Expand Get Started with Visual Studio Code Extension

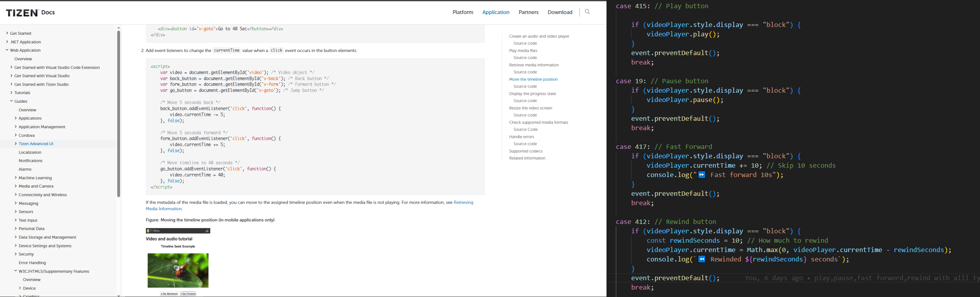pos(11,67)
